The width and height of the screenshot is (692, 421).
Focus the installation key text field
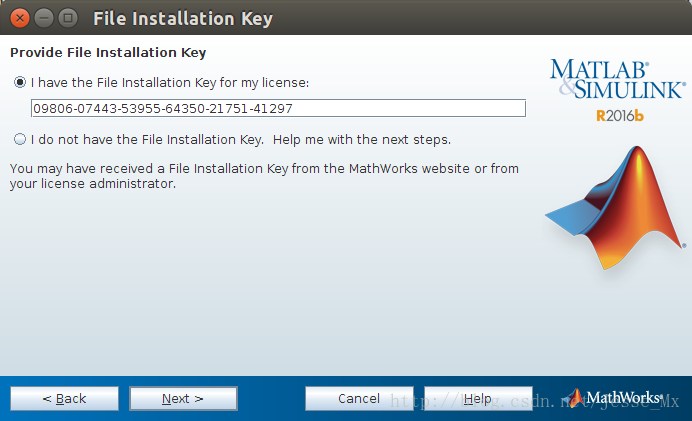(x=278, y=108)
